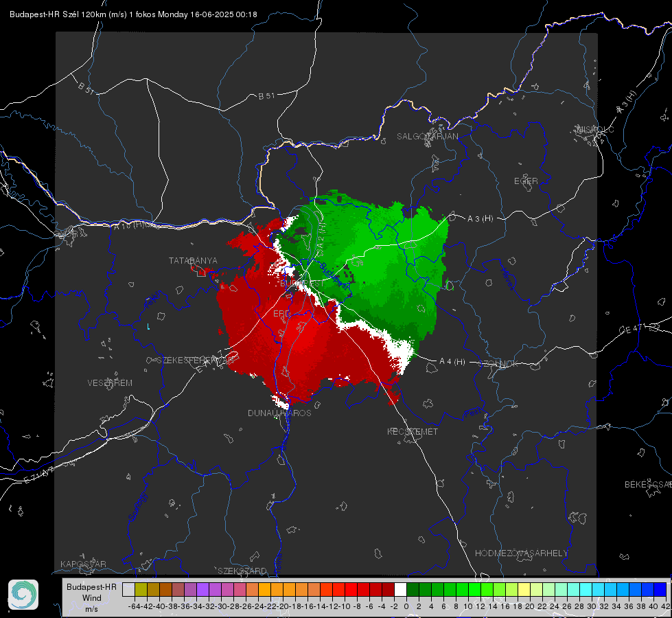Select the HÓDMEZŐVÁSÁRHELY city label
The width and height of the screenshot is (672, 618).
pos(521,553)
